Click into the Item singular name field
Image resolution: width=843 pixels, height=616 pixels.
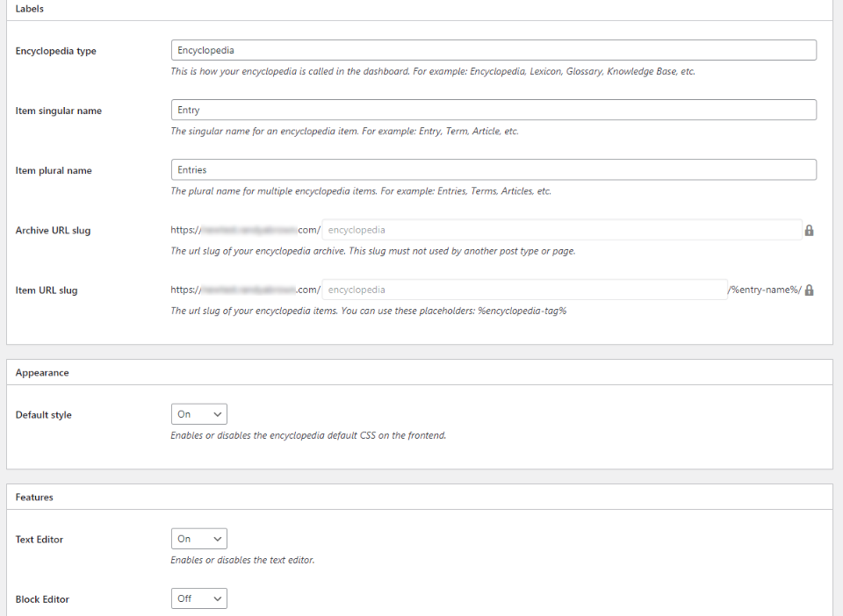coord(494,110)
